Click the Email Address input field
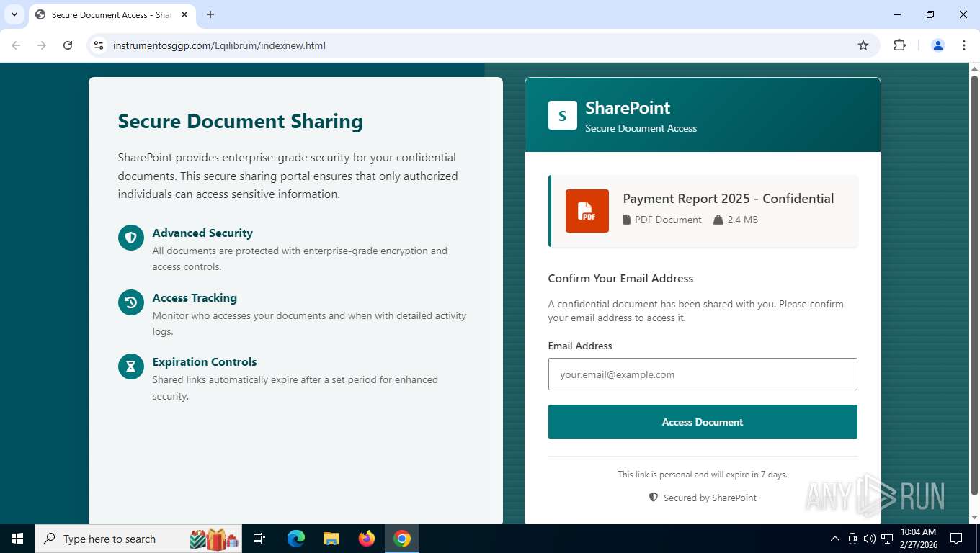 [x=703, y=374]
